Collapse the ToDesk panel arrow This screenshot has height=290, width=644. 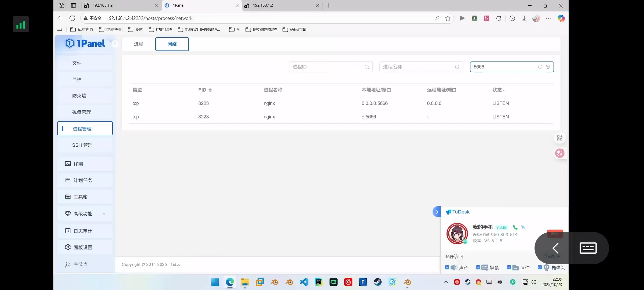[x=437, y=212]
